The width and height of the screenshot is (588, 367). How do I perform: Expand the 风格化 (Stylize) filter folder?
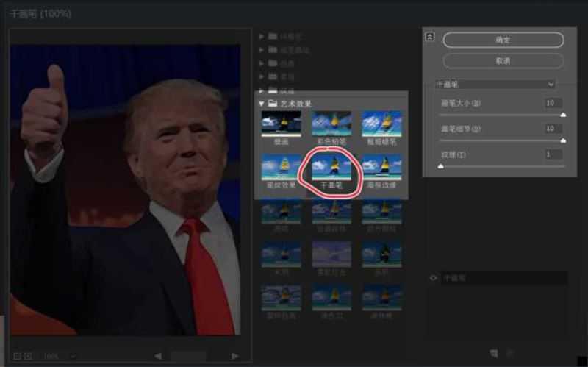point(262,36)
